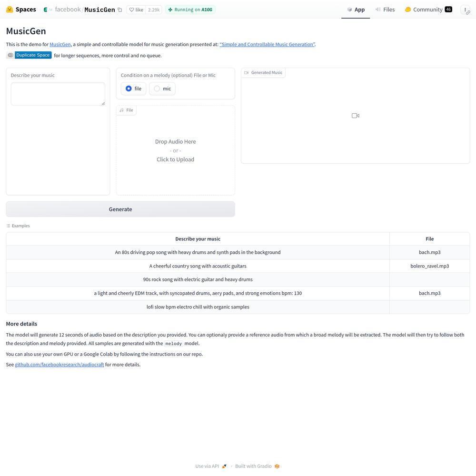
Task: Select the lofi slow bpm electro chill example
Action: tap(198, 307)
